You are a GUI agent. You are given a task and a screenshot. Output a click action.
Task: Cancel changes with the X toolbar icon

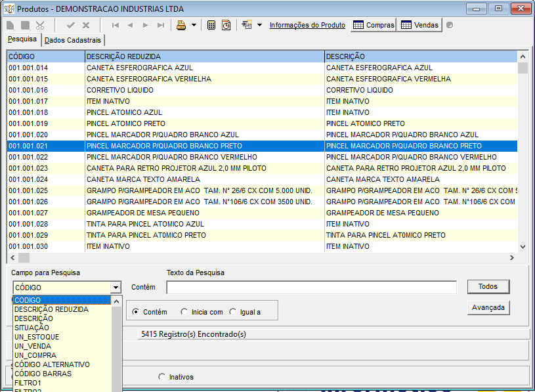(86, 25)
